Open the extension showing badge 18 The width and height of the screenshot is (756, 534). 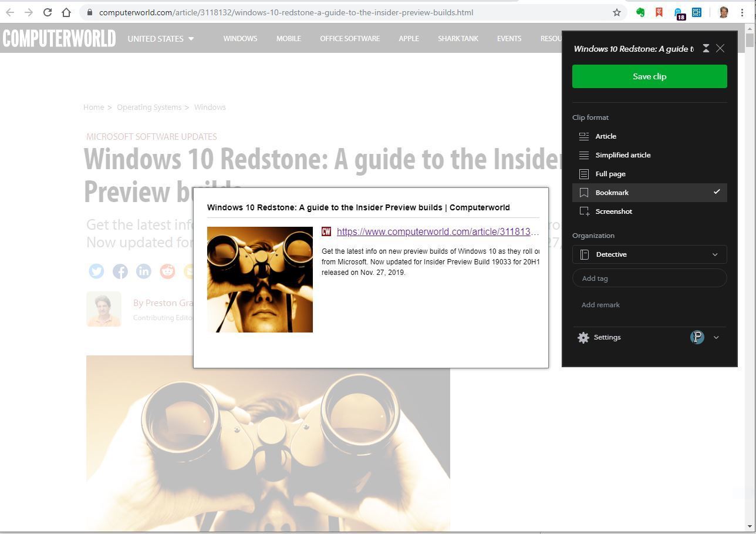click(679, 14)
